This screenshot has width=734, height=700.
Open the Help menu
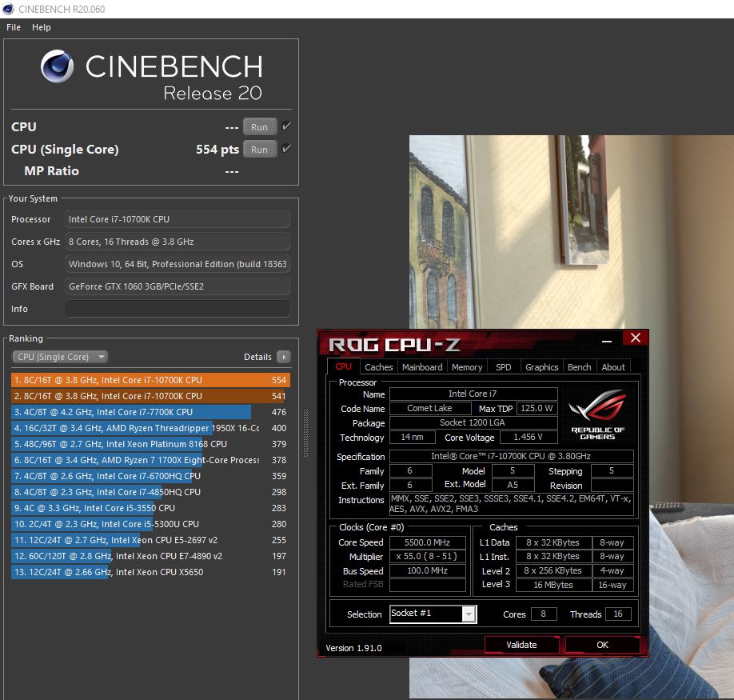tap(42, 27)
